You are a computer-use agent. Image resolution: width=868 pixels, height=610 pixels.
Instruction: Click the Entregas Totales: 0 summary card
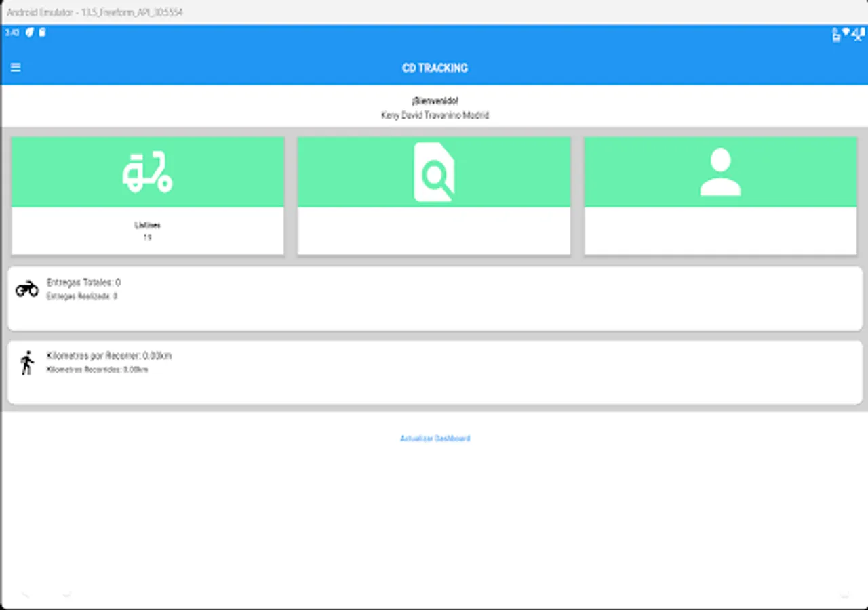[82, 281]
